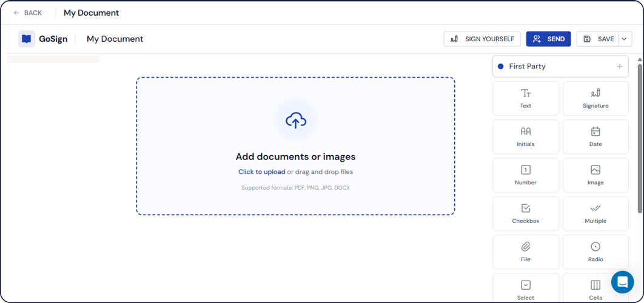Screen dimensions: 644x303
Task: Add a Checkbox field
Action: [x=526, y=213]
